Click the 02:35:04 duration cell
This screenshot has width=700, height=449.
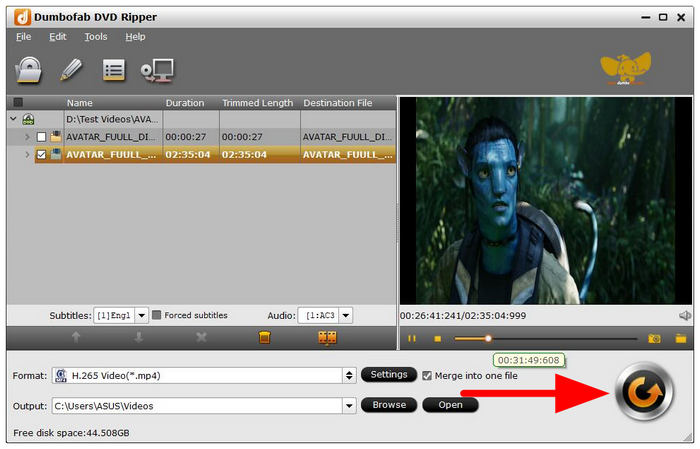tap(191, 154)
